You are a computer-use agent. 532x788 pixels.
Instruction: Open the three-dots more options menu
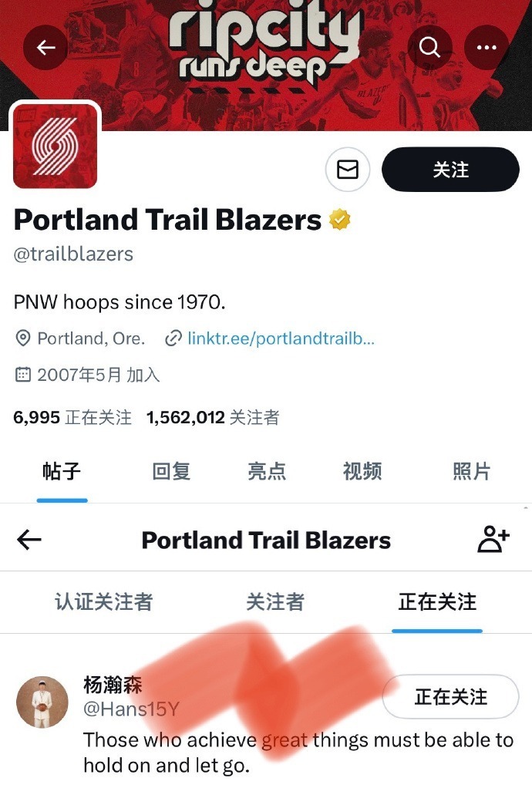[487, 48]
